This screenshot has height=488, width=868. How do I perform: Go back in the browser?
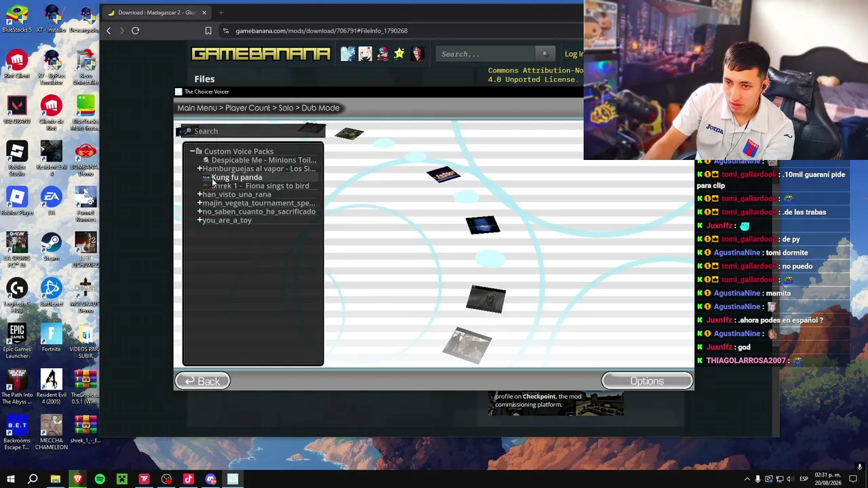108,30
